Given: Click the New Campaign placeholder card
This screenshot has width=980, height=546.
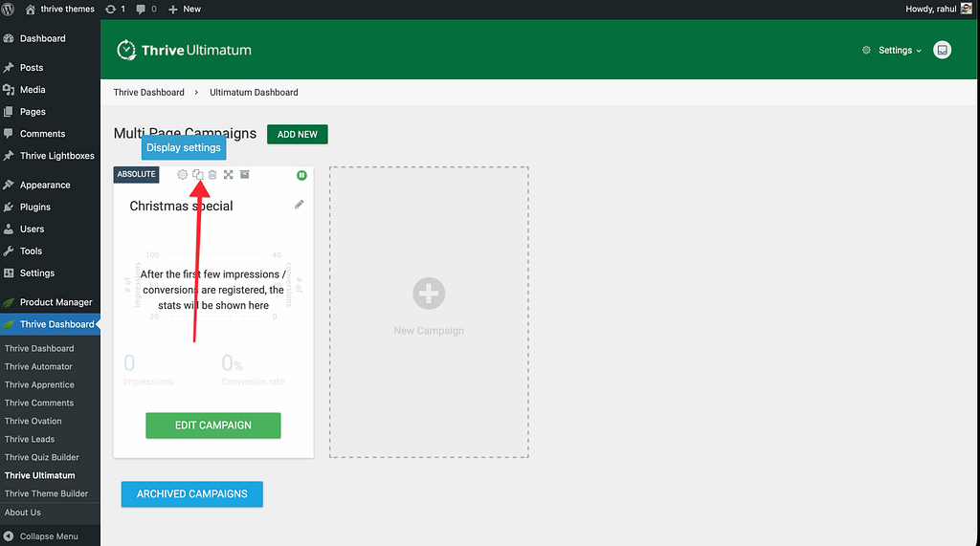Looking at the screenshot, I should (429, 312).
